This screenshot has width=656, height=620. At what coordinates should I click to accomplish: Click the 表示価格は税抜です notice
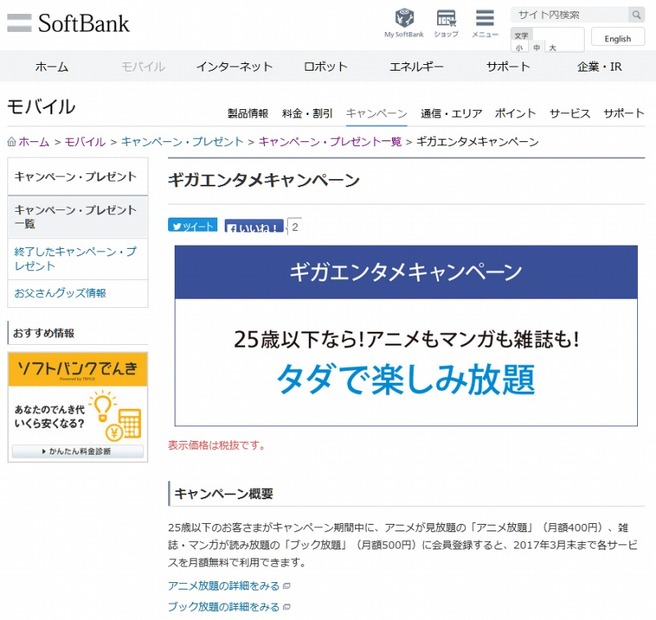click(217, 445)
